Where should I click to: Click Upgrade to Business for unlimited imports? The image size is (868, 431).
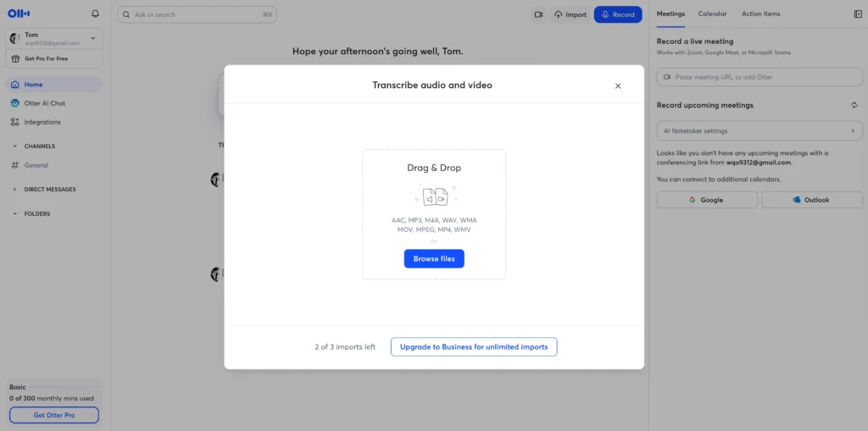[474, 347]
